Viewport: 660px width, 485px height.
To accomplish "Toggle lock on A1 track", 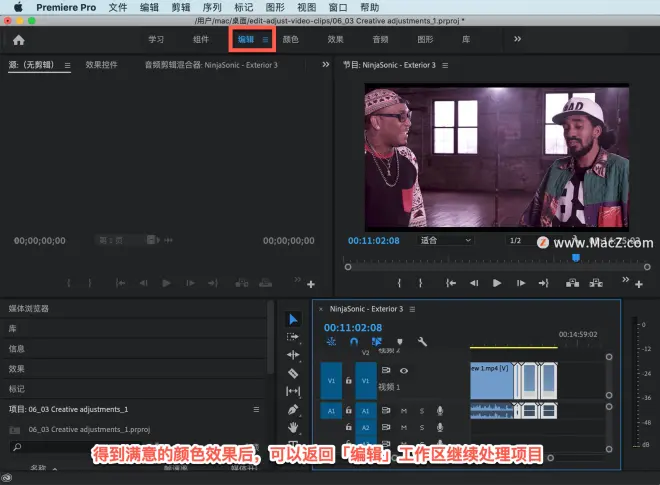I will coord(349,410).
